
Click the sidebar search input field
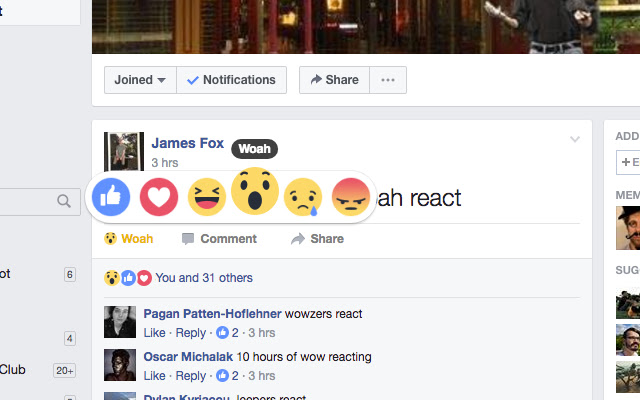40,202
